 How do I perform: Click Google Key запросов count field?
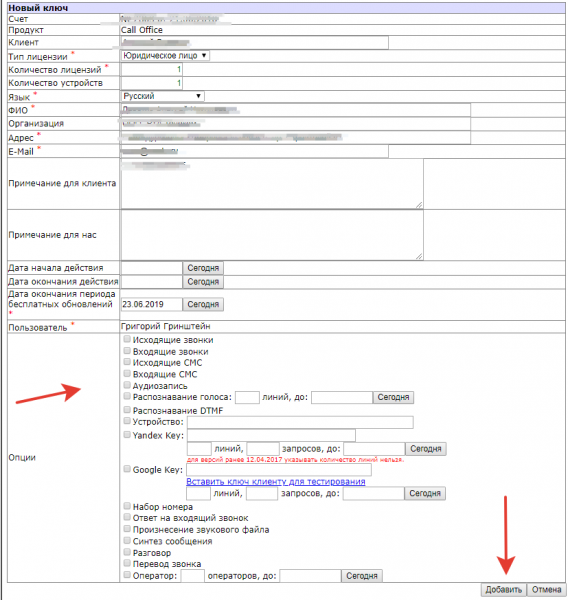pyautogui.click(x=262, y=493)
